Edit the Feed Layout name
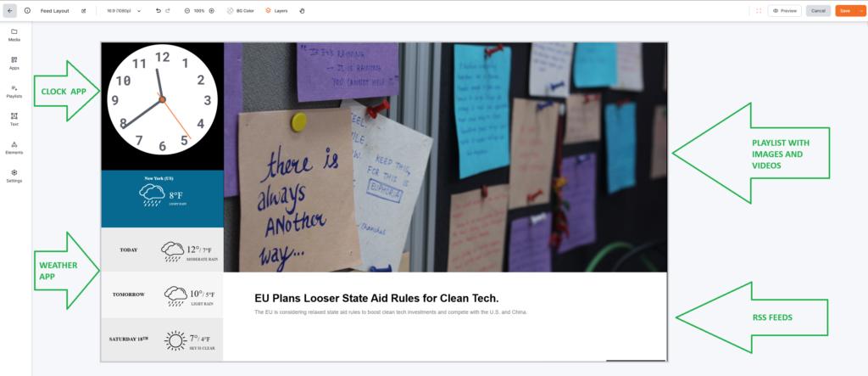Viewport: 868px width, 376px height. [84, 10]
